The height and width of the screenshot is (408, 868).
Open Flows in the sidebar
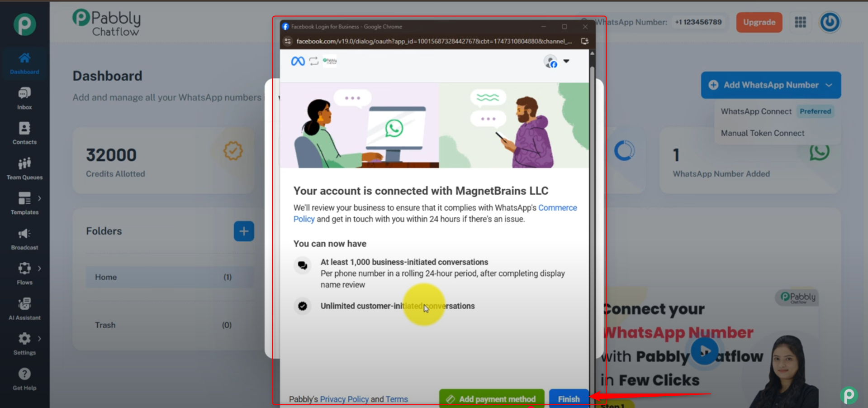(24, 274)
